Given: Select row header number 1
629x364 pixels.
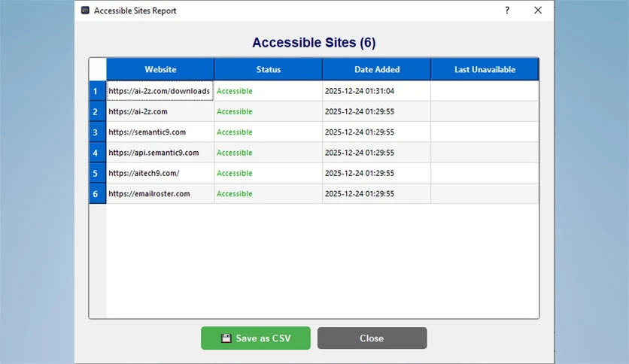Looking at the screenshot, I should (98, 91).
